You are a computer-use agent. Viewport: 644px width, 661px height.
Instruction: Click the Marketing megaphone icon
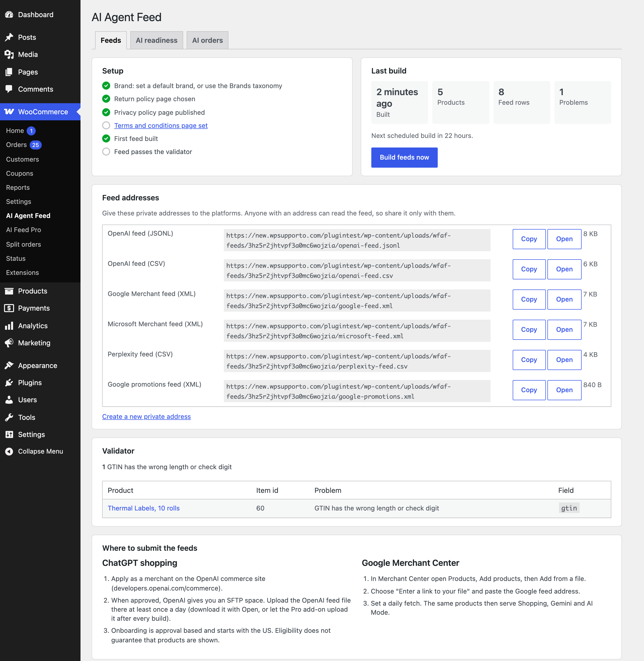[x=9, y=343]
